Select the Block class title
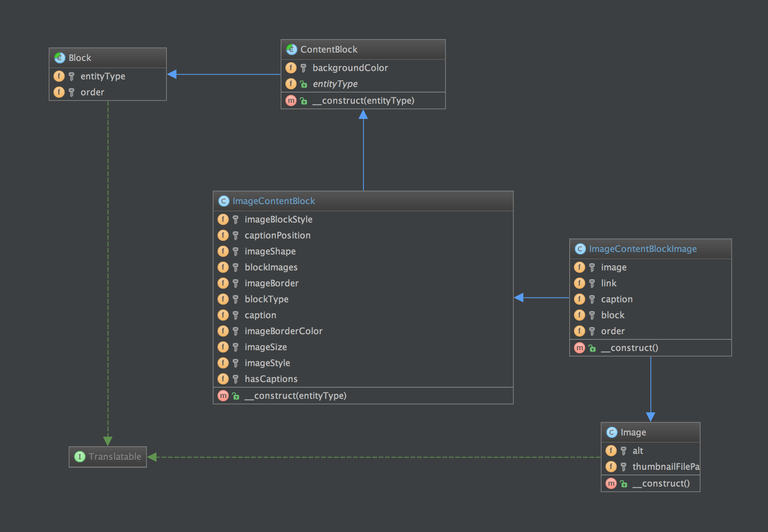 (80, 58)
